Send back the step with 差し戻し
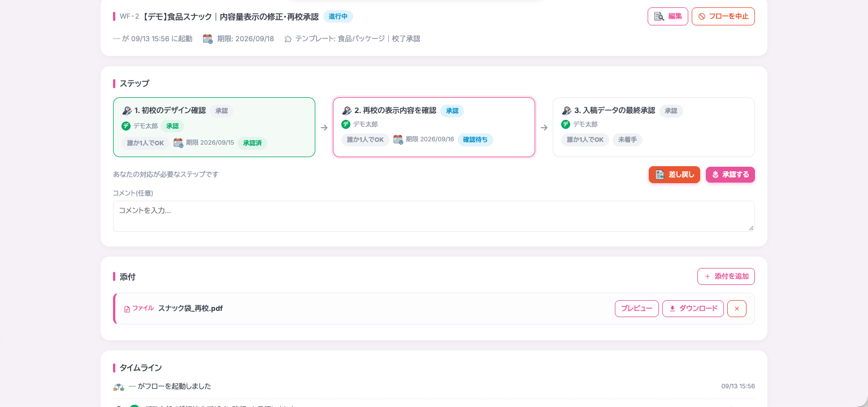 point(674,175)
